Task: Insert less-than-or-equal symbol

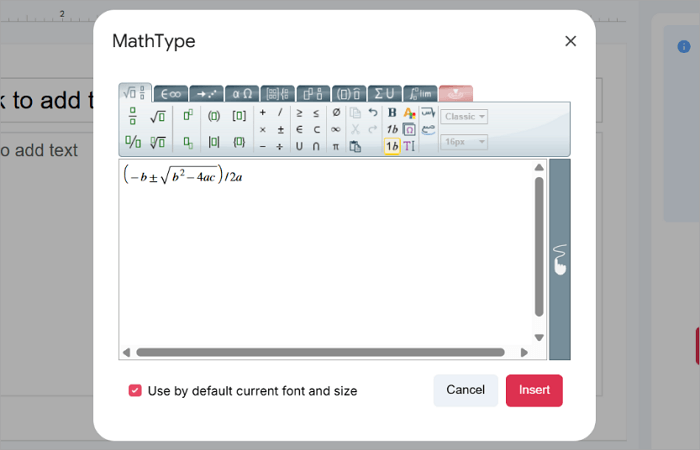Action: tap(316, 113)
